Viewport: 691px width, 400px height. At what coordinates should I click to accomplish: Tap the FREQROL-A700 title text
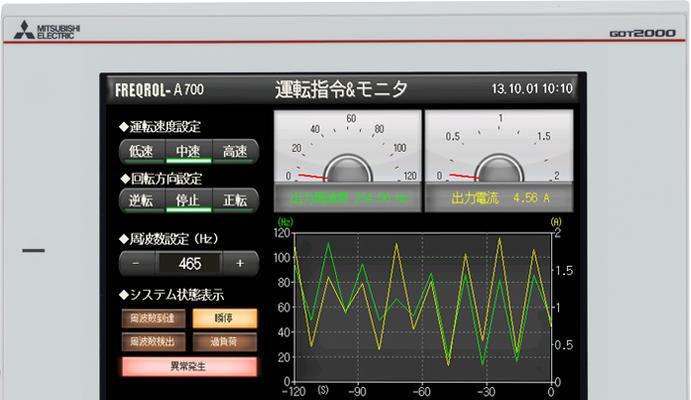click(160, 90)
